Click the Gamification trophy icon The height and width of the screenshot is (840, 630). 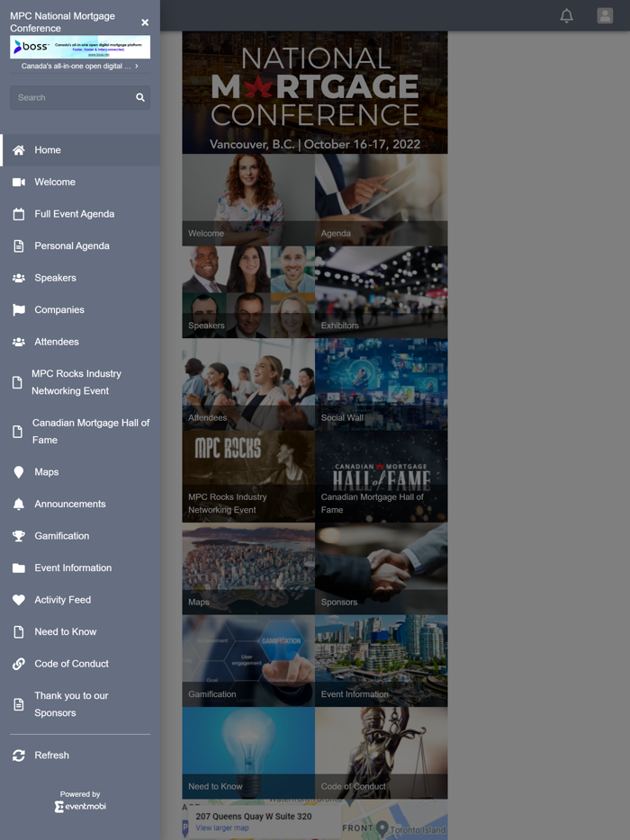tap(19, 536)
